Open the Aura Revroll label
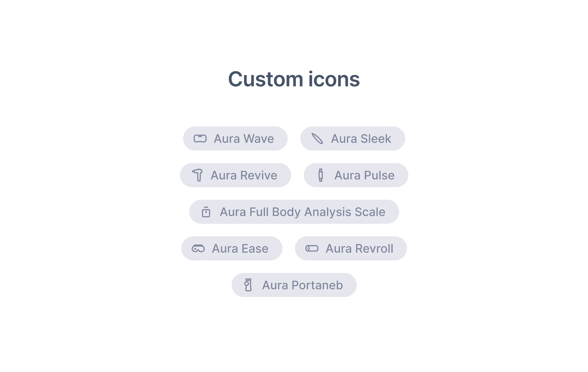Screen dimensions: 588x372 (x=359, y=249)
